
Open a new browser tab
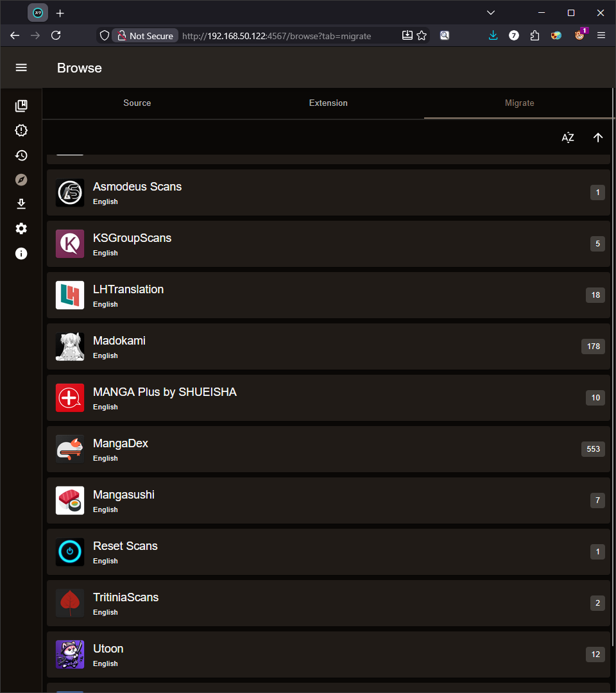coord(60,13)
